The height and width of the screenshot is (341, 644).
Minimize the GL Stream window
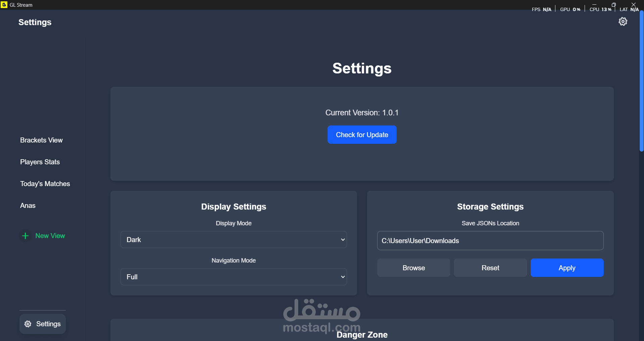pyautogui.click(x=594, y=5)
